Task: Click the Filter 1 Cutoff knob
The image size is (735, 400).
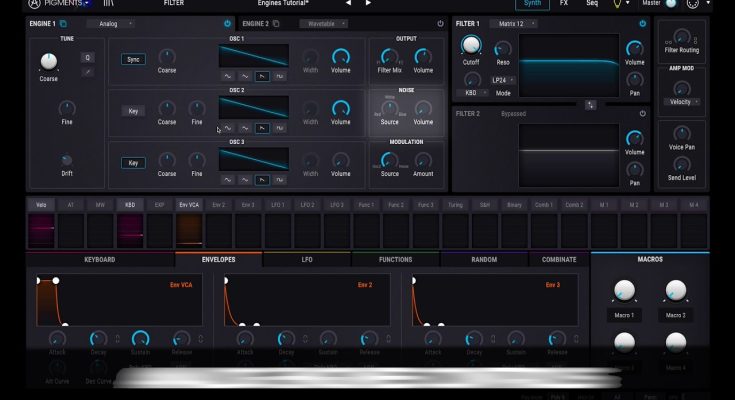Action: [470, 46]
